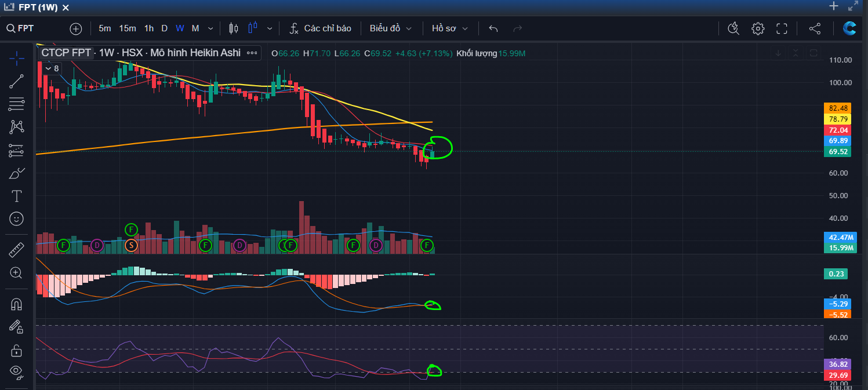The height and width of the screenshot is (390, 868).
Task: Select the trend line drawing tool
Action: click(x=17, y=81)
